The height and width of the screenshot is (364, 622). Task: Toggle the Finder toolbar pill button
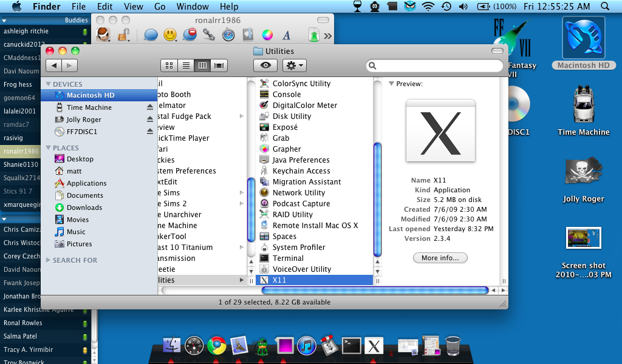(x=497, y=51)
